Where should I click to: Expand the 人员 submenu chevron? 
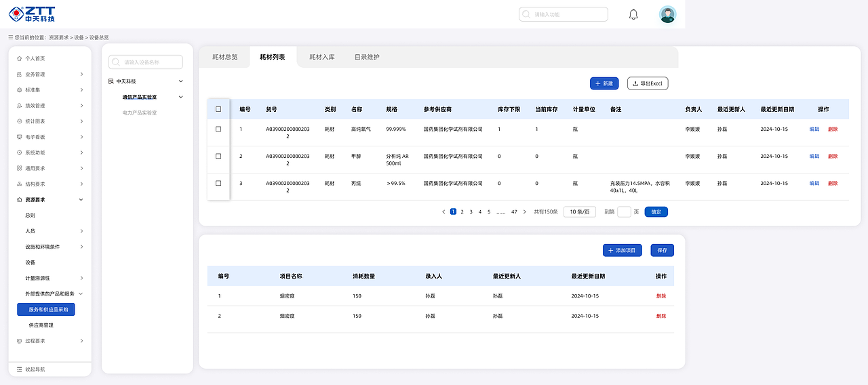pos(81,231)
